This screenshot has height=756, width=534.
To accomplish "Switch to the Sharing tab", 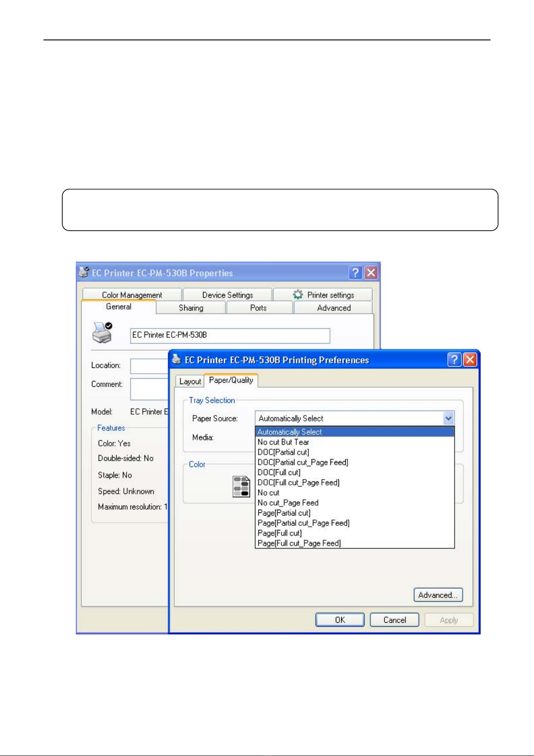I will point(191,308).
